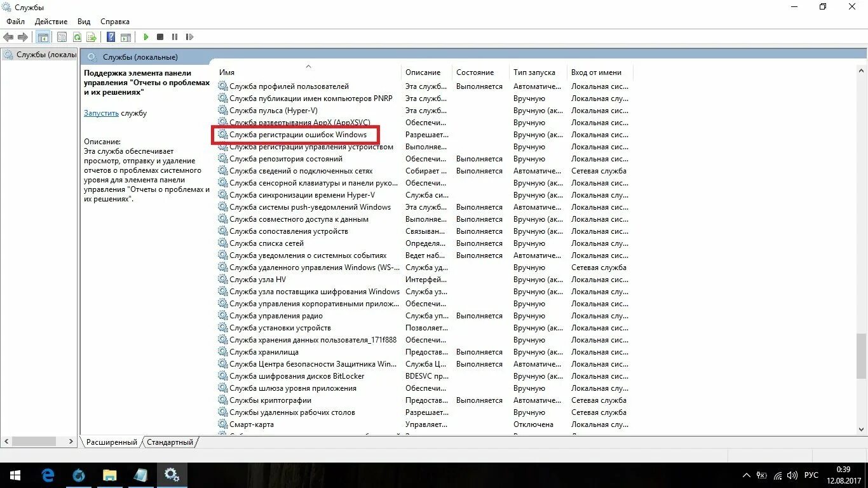Sort by the Описание column header
Image resolution: width=868 pixels, height=488 pixels.
(426, 72)
